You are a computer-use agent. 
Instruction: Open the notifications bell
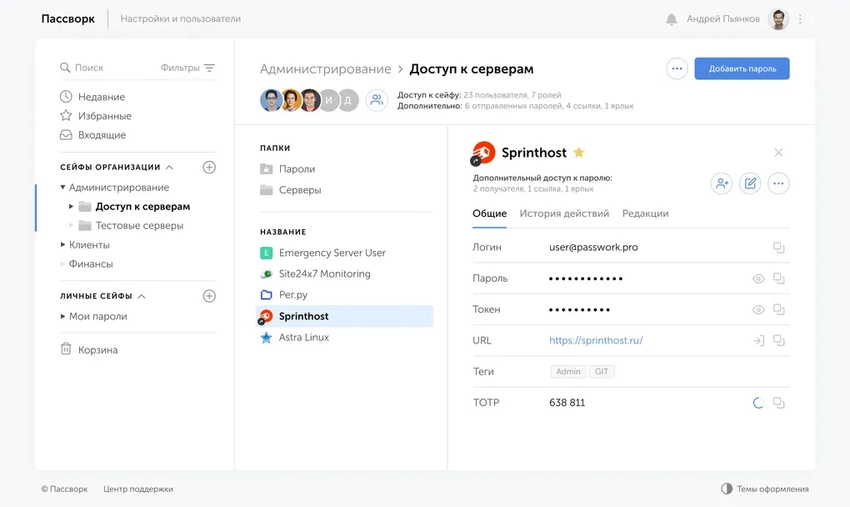671,19
